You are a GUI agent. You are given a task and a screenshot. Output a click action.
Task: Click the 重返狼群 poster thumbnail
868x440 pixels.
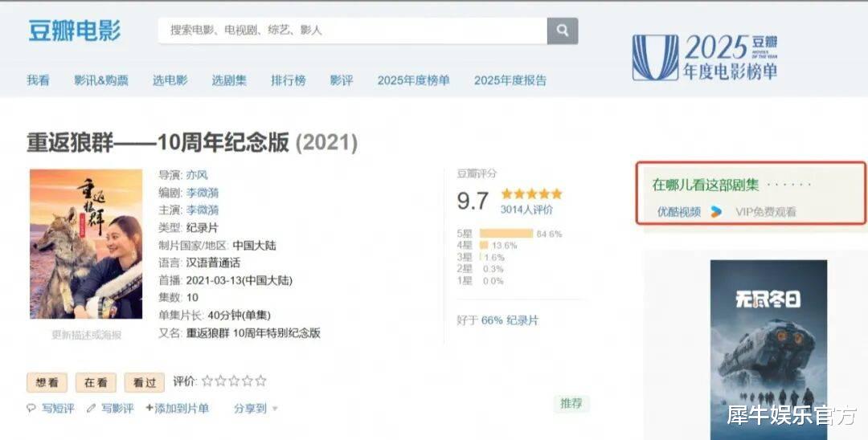coord(86,244)
